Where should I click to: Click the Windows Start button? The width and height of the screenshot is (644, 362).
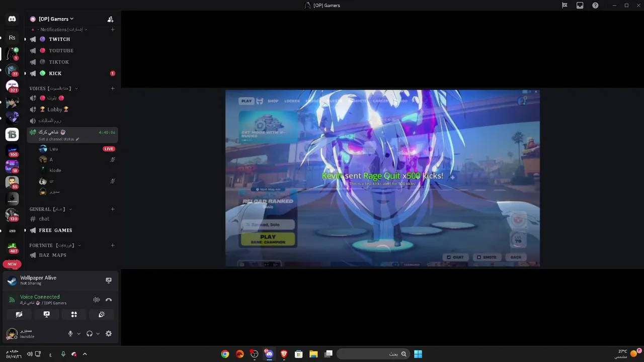pyautogui.click(x=418, y=354)
